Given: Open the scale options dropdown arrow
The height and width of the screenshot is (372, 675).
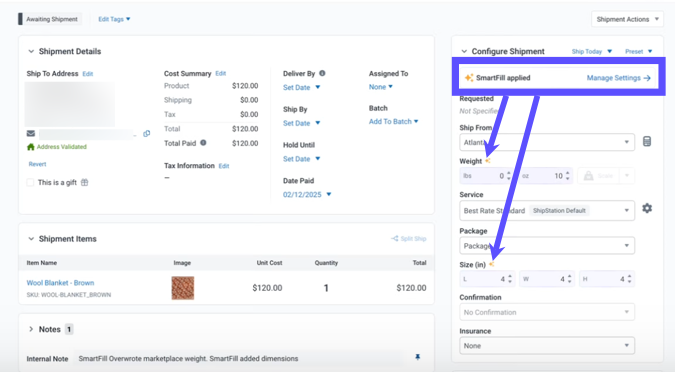Looking at the screenshot, I should [627, 176].
